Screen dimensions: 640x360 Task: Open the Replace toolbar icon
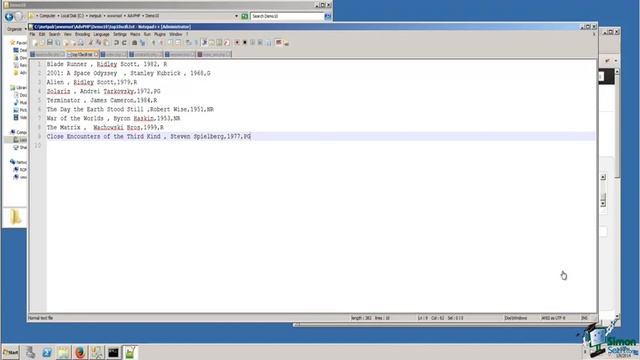(x=142, y=42)
